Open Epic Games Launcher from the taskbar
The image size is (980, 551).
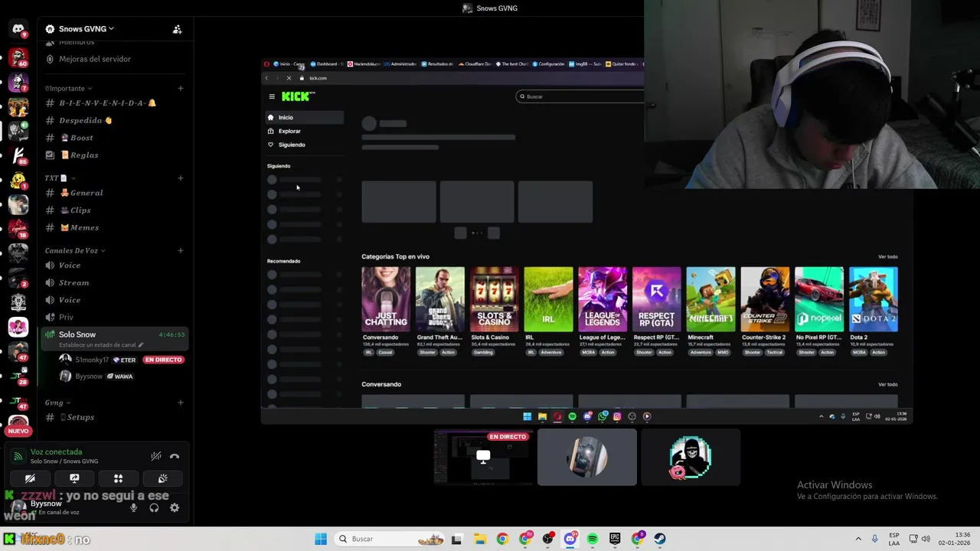pyautogui.click(x=615, y=539)
